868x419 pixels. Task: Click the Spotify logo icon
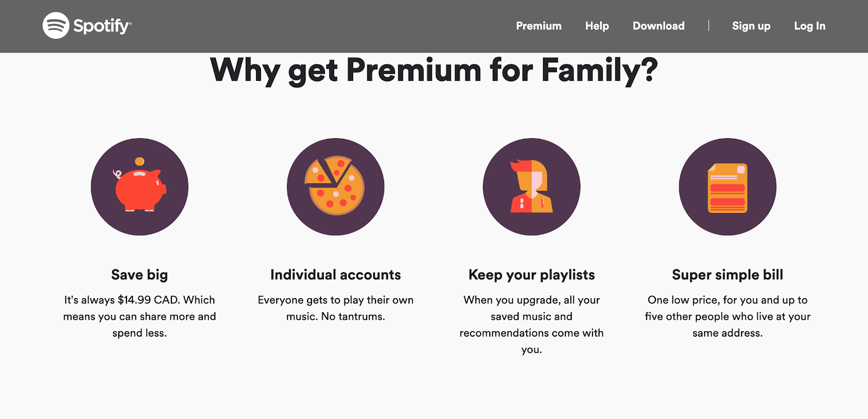[56, 25]
